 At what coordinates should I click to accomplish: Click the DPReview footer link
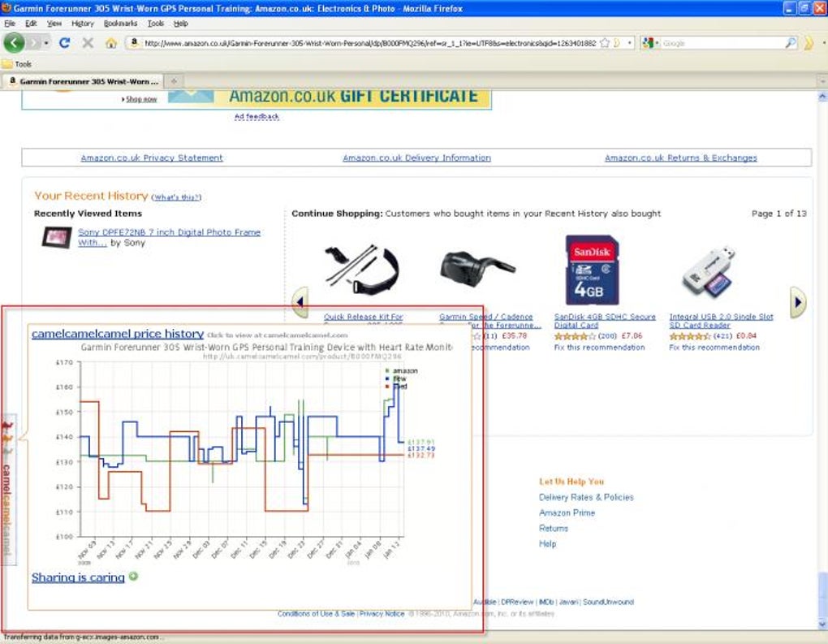click(x=517, y=602)
